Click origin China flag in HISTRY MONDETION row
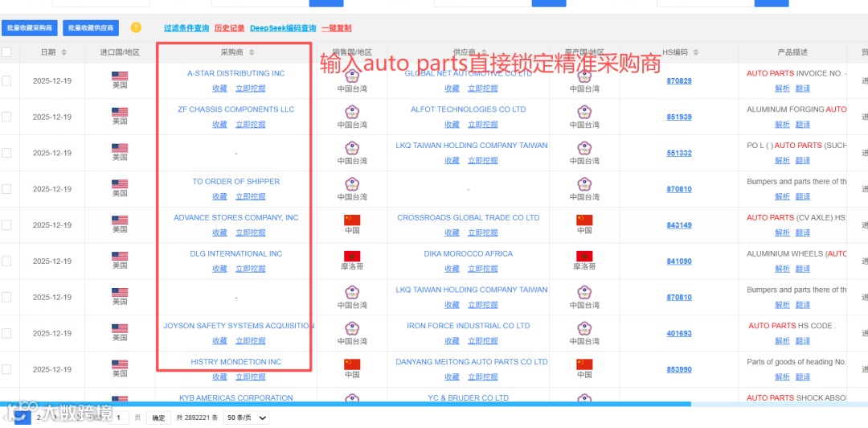The image size is (868, 428). click(x=584, y=364)
